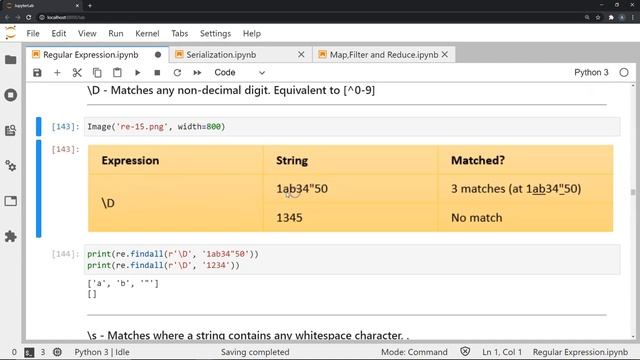Select the re.findall code cell 144
This screenshot has width=640, height=360.
pyautogui.click(x=352, y=260)
